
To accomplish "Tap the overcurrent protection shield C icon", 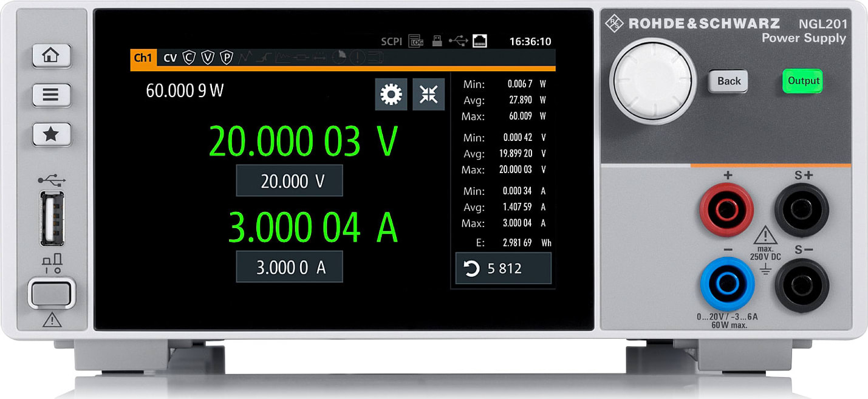I will (189, 58).
